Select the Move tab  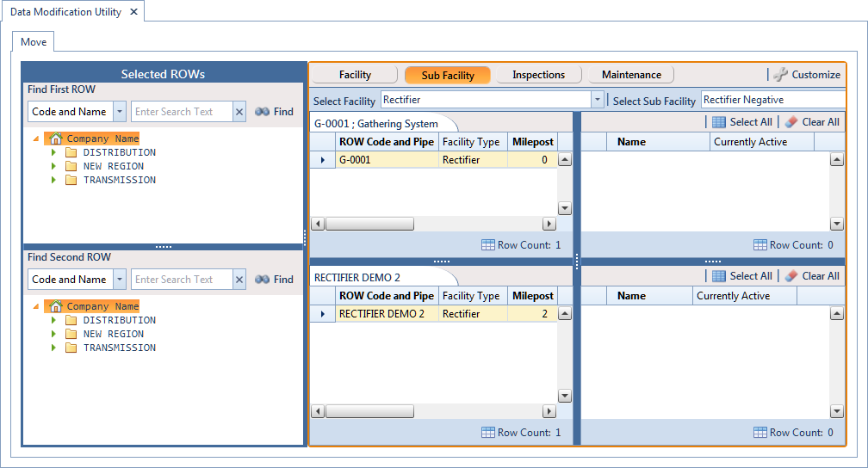[34, 42]
